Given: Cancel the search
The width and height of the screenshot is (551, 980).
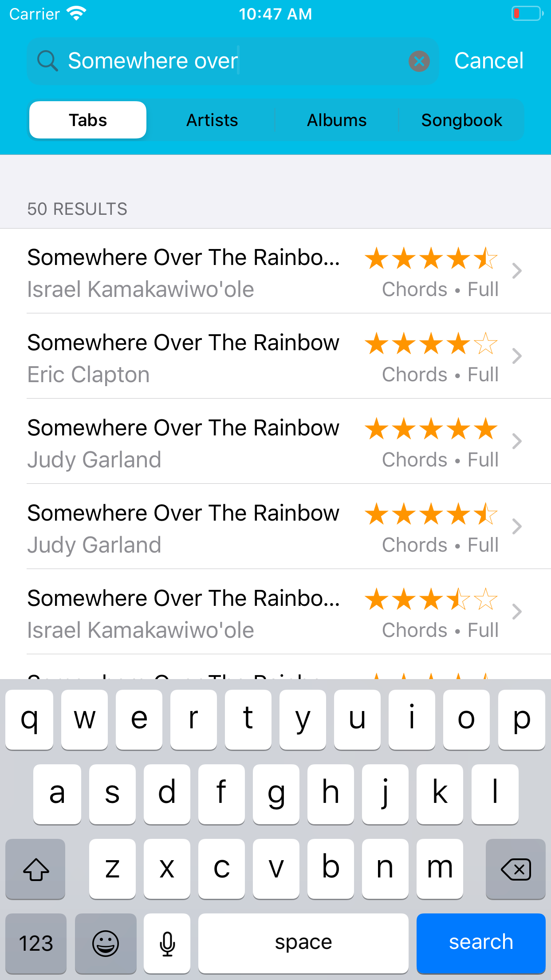Looking at the screenshot, I should (488, 61).
